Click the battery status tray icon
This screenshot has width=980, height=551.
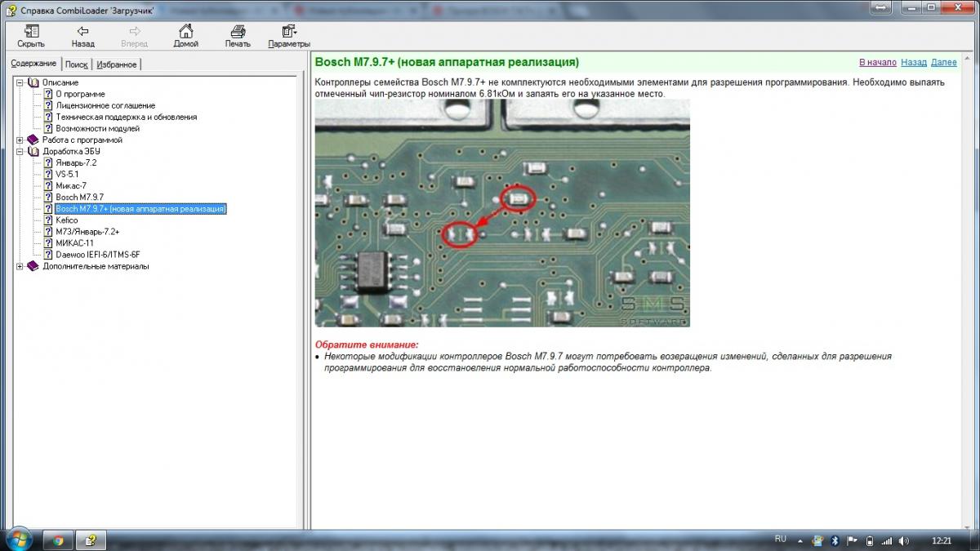tap(869, 540)
